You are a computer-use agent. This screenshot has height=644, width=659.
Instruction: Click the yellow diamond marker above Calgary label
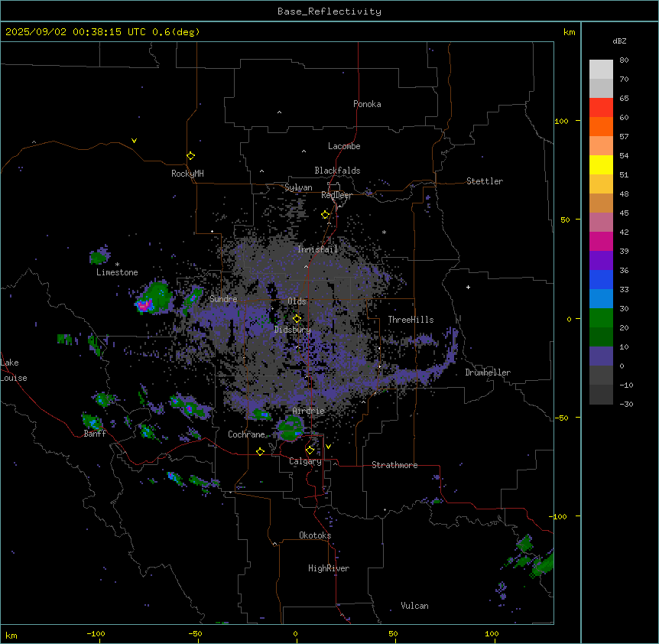pyautogui.click(x=310, y=450)
